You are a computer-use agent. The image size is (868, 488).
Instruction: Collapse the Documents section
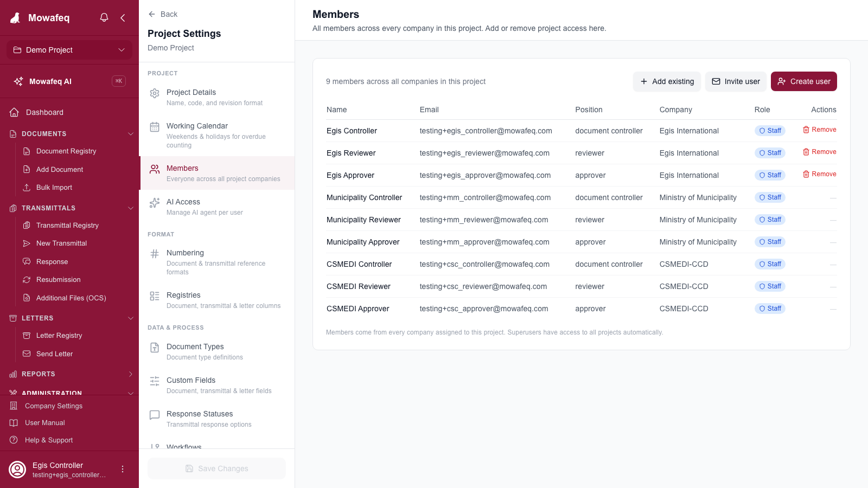(x=130, y=134)
